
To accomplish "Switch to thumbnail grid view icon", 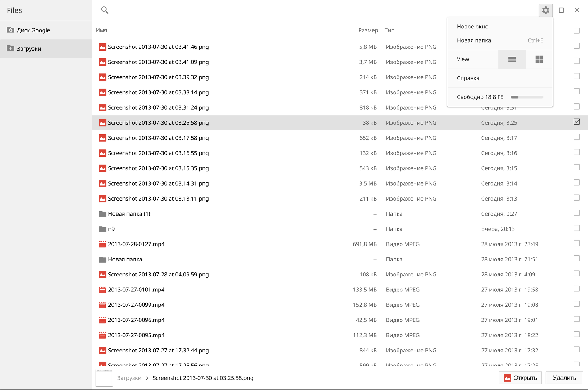I will (x=539, y=59).
